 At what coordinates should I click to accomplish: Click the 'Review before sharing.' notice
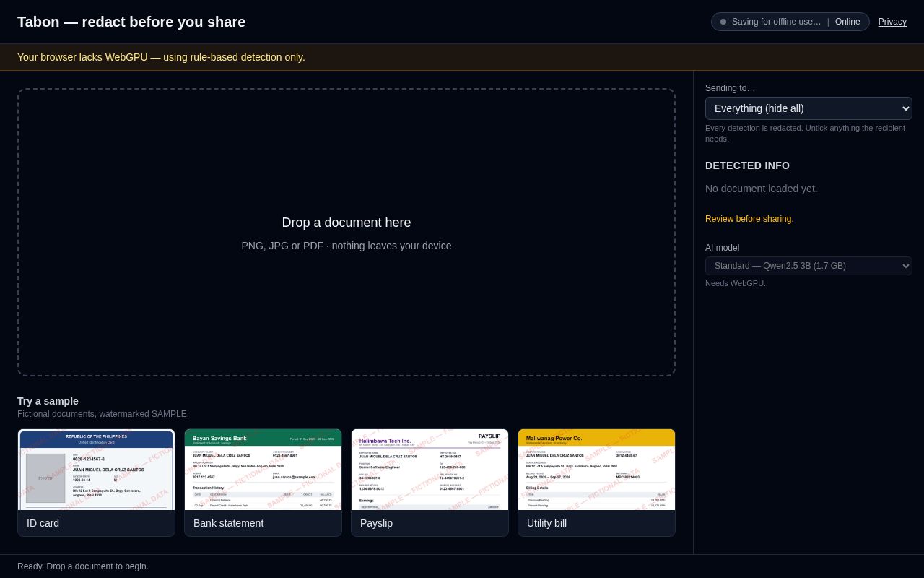point(749,219)
